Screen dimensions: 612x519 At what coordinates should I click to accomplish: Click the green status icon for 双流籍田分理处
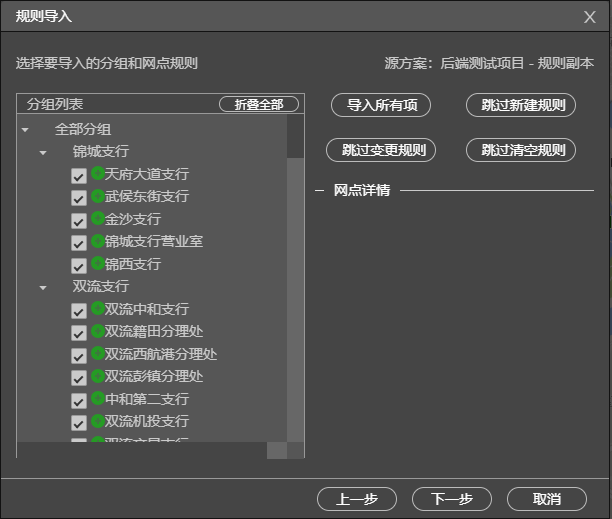[98, 331]
